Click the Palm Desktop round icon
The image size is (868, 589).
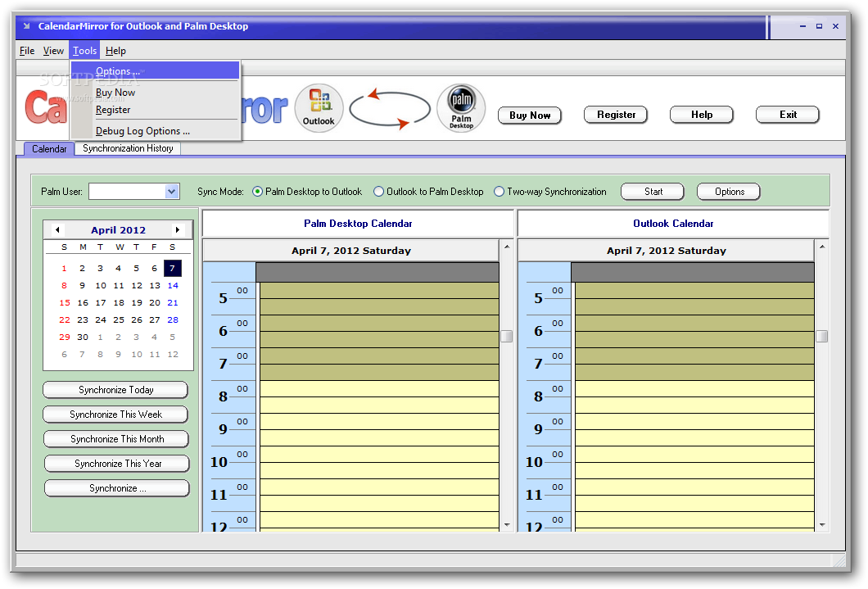coord(461,108)
